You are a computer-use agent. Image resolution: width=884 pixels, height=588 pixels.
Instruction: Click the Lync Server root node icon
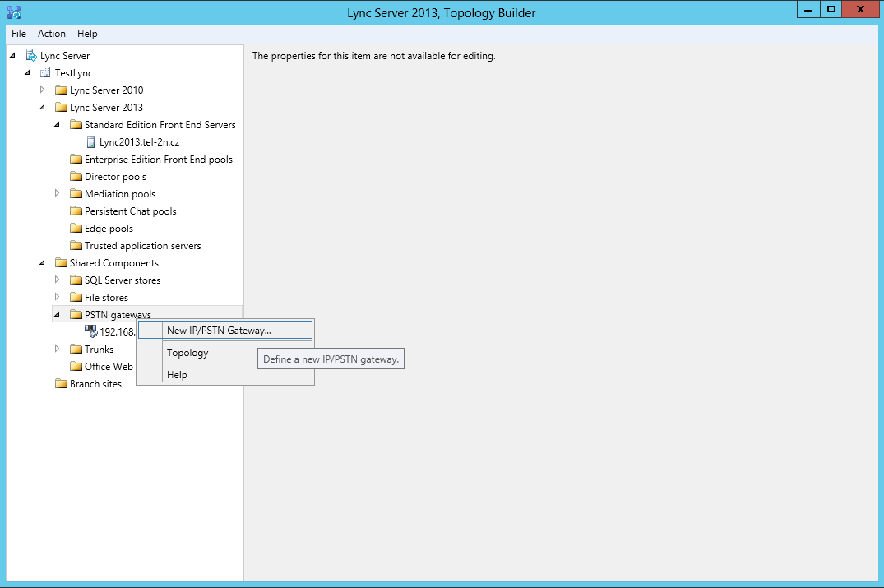(31, 56)
